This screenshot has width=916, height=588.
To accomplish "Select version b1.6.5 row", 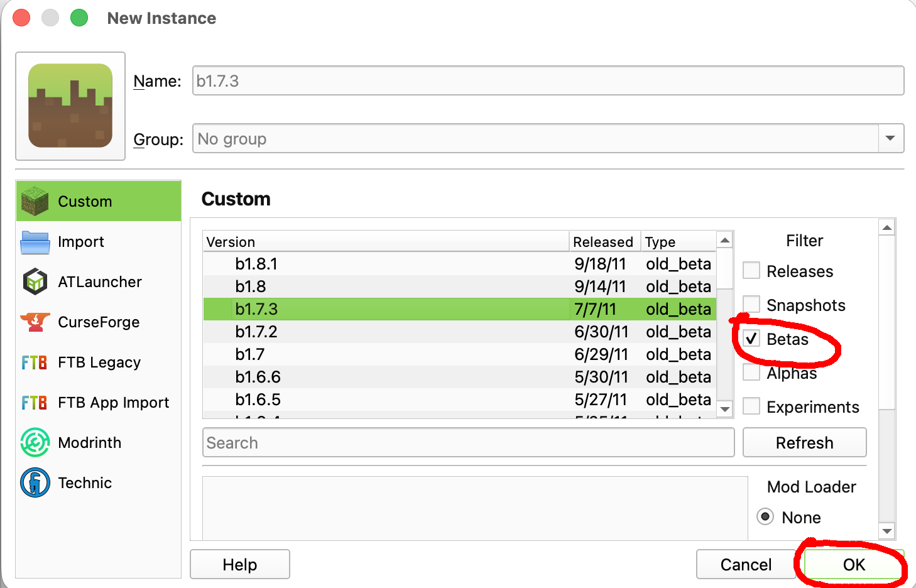I will pos(460,400).
